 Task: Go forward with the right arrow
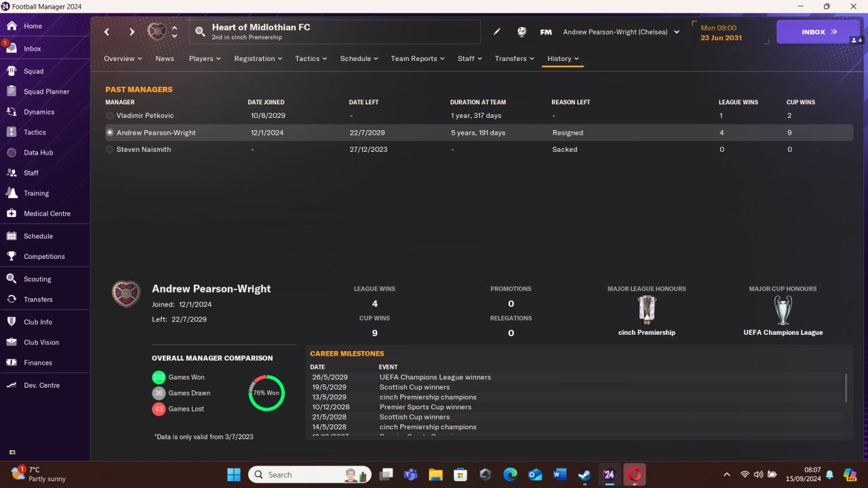click(132, 32)
